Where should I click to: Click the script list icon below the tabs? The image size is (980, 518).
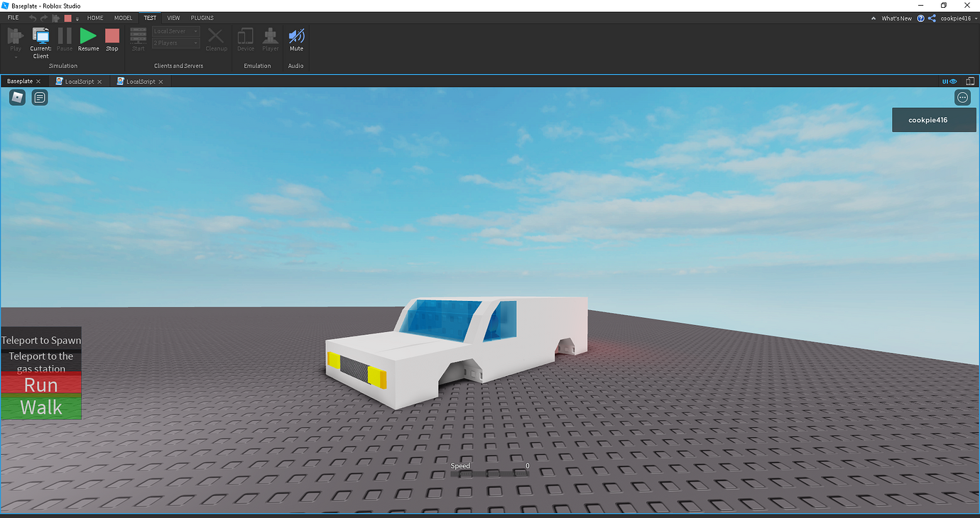(x=39, y=97)
